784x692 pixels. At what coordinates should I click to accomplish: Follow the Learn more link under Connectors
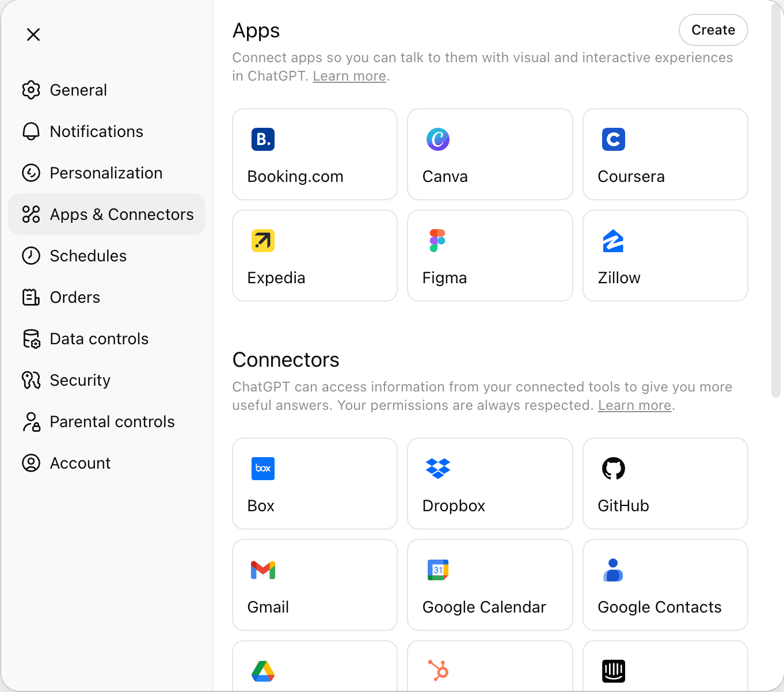tap(634, 405)
